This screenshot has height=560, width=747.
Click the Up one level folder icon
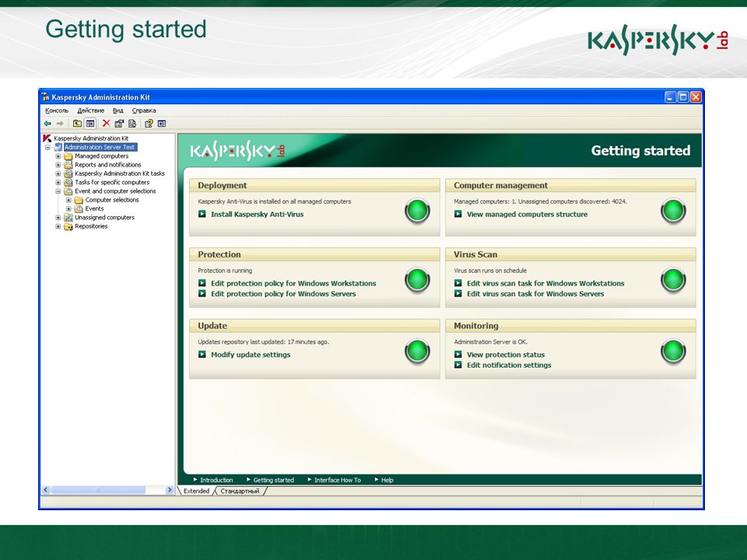[77, 124]
